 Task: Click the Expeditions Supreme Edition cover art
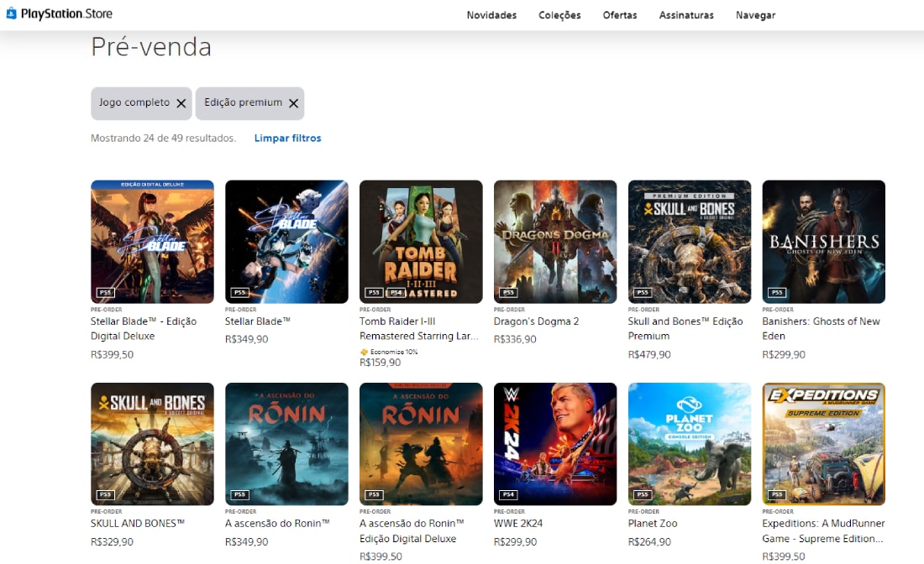(823, 444)
